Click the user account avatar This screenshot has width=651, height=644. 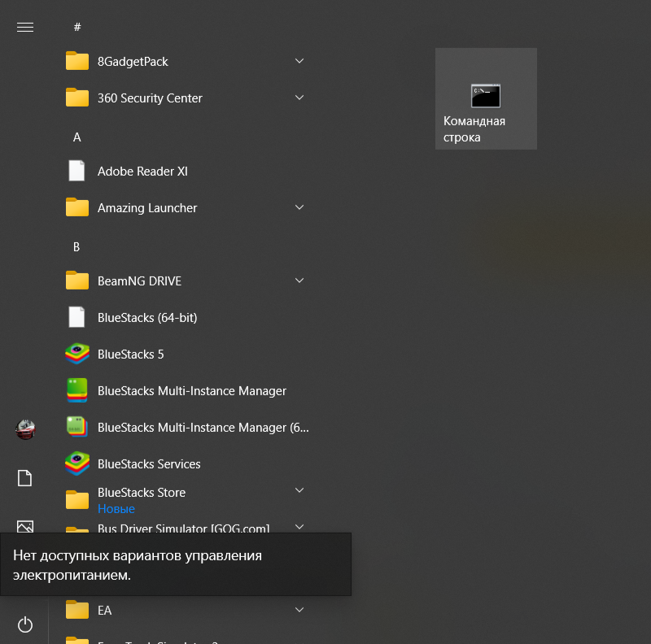point(25,429)
